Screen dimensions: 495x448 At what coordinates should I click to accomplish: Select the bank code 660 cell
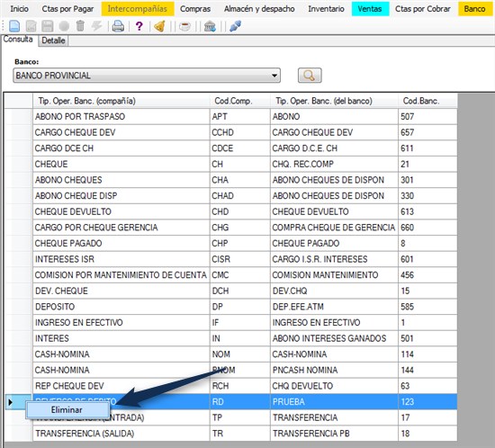click(427, 228)
